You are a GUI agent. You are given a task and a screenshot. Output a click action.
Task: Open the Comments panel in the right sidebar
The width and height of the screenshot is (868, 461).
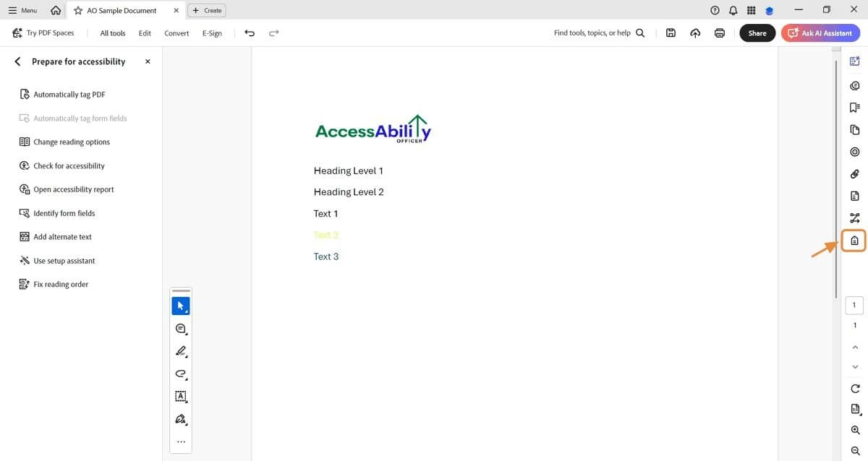(854, 85)
